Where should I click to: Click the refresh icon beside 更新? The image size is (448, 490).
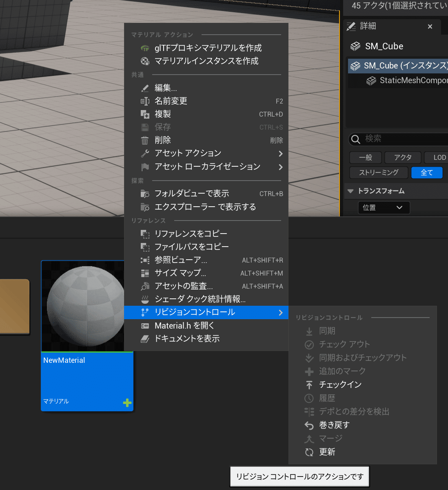pos(309,452)
